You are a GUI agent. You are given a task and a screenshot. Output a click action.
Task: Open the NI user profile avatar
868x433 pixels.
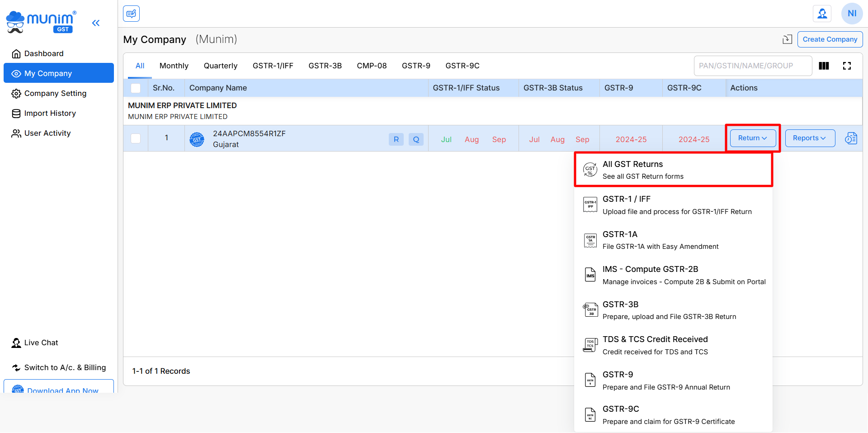852,14
